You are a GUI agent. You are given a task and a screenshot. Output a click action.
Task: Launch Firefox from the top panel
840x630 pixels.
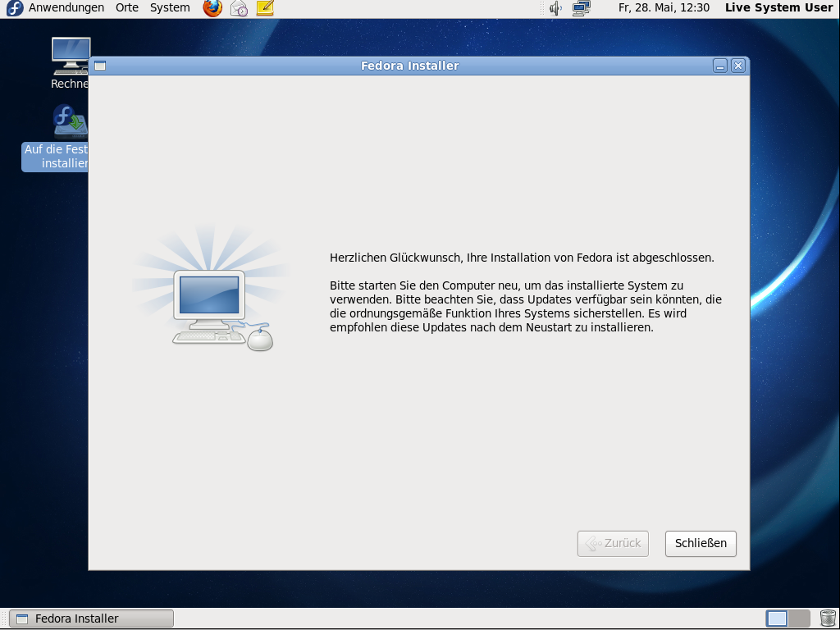click(212, 8)
